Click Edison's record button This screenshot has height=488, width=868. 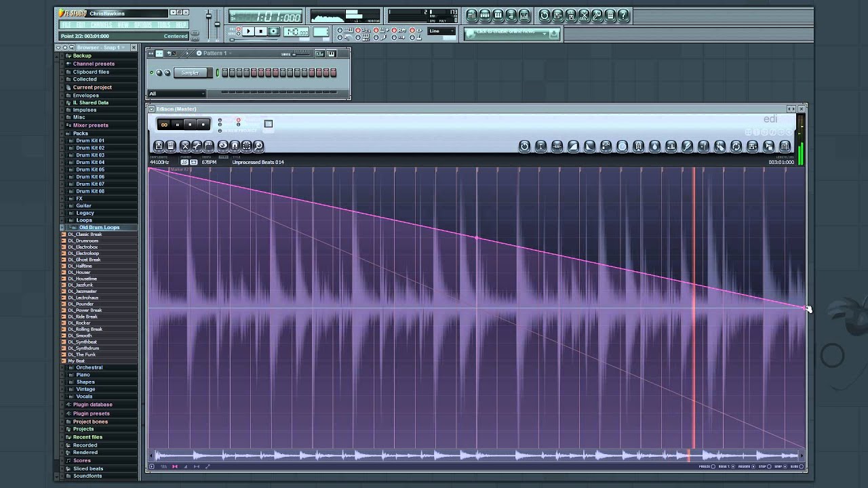(x=203, y=125)
